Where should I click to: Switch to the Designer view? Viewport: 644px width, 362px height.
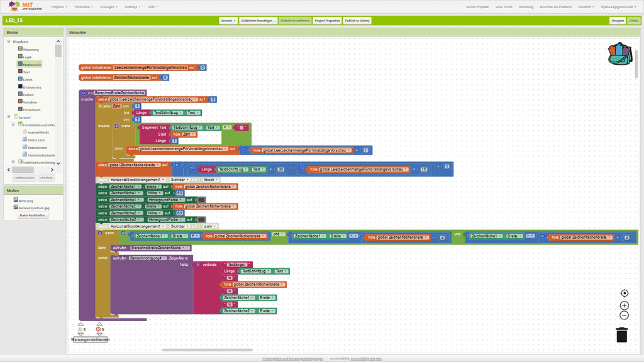(617, 21)
